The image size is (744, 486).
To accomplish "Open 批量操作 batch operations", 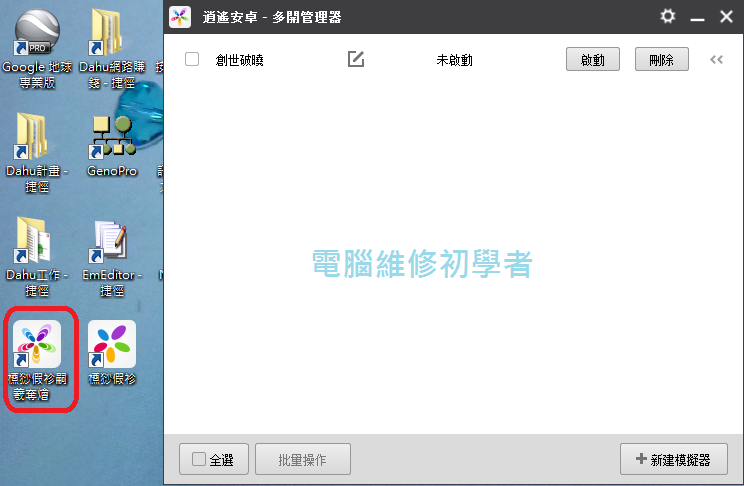I will pyautogui.click(x=303, y=459).
